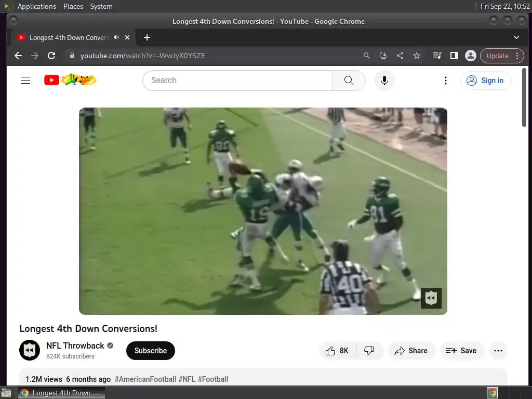Image resolution: width=532 pixels, height=399 pixels.
Task: Open Chrome three-dot menu next to Update
Action: point(517,56)
